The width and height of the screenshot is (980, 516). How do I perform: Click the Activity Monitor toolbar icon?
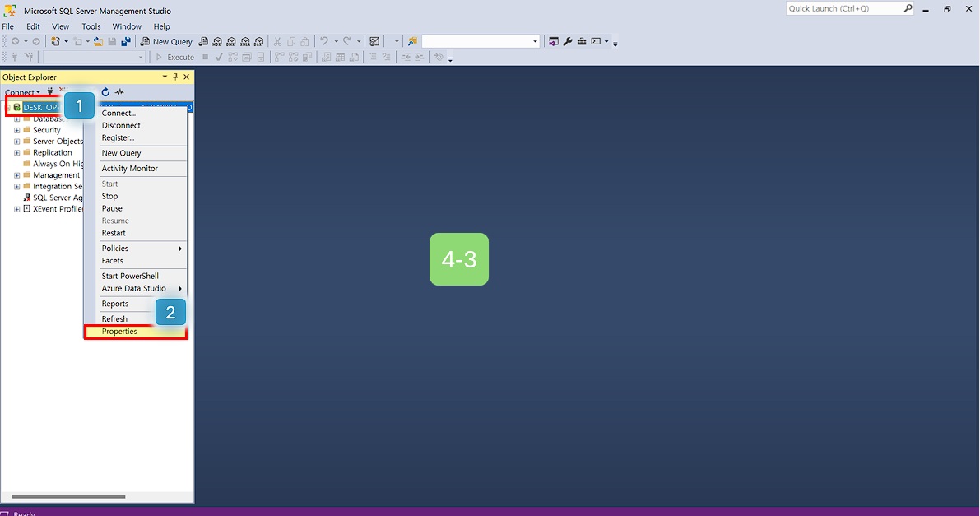(374, 41)
